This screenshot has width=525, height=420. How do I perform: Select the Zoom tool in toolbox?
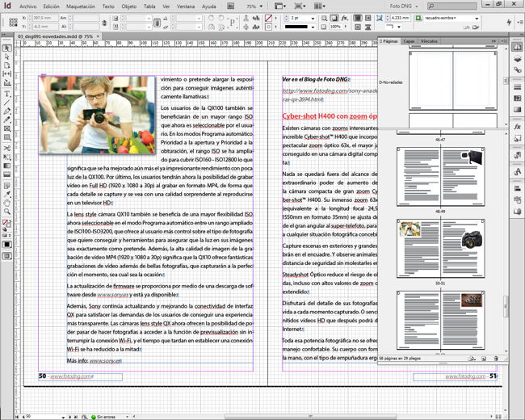[x=6, y=212]
